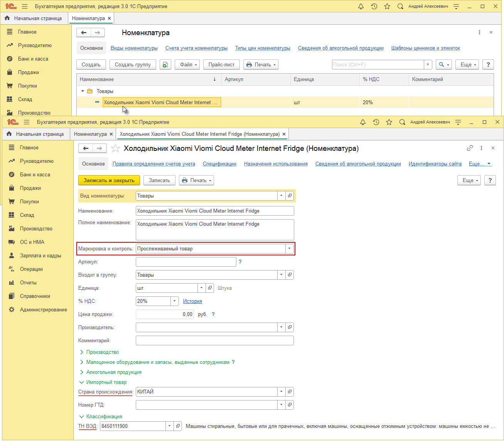Click the copy link icon in item form
Screen dimensions: 504x441
[x=470, y=148]
